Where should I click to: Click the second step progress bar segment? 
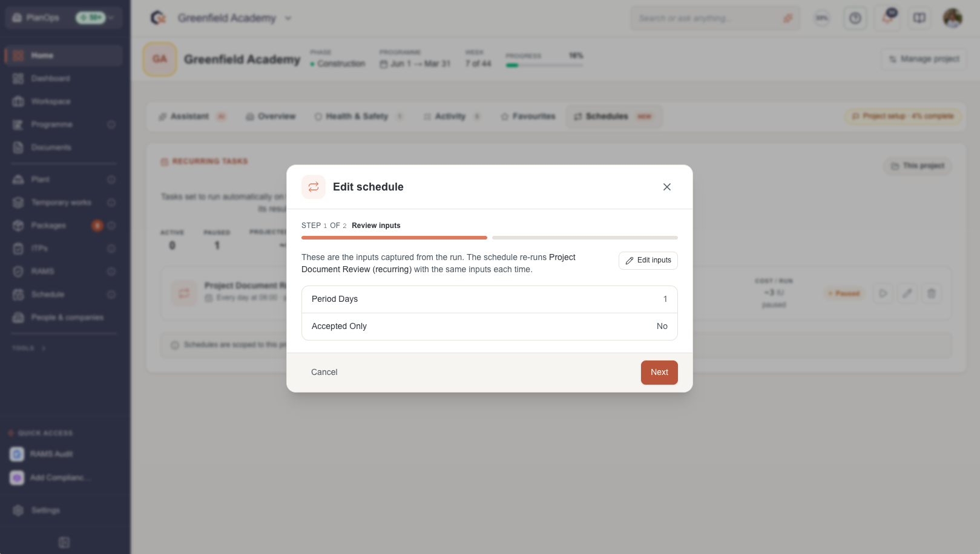(585, 238)
